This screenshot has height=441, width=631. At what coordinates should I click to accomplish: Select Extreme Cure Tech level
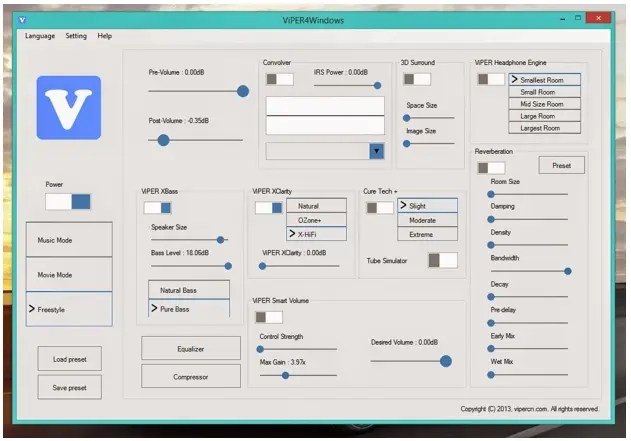click(427, 234)
